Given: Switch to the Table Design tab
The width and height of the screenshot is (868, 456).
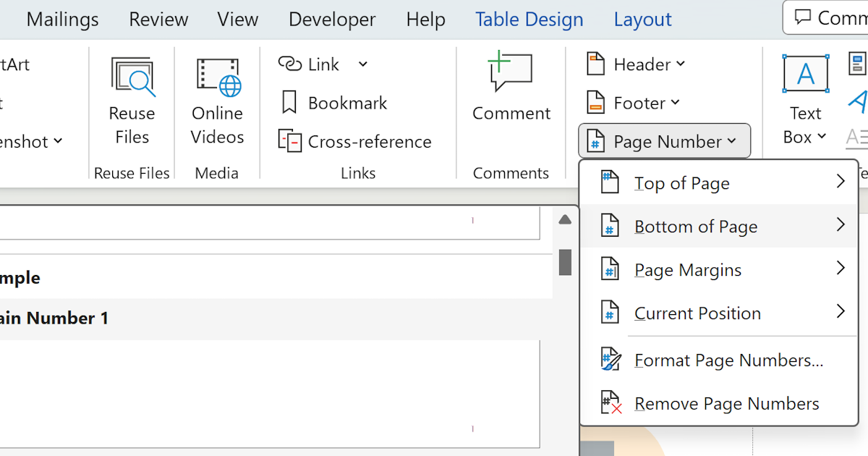Looking at the screenshot, I should 529,20.
